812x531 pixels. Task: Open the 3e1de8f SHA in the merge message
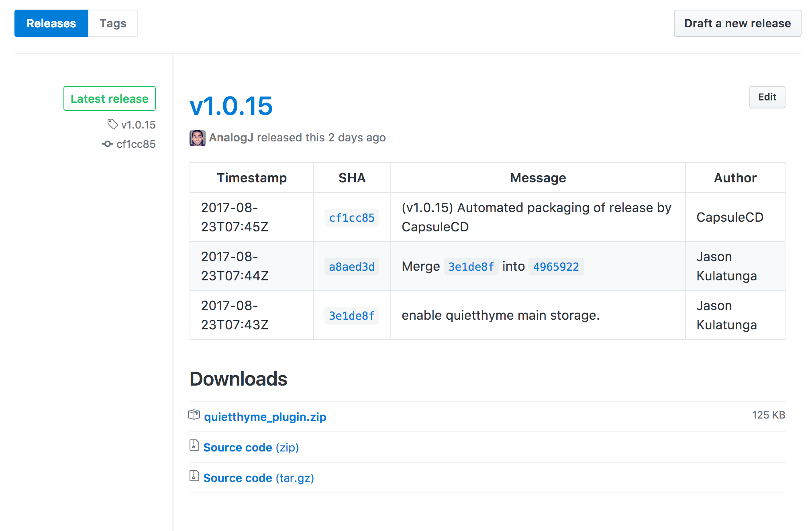471,267
